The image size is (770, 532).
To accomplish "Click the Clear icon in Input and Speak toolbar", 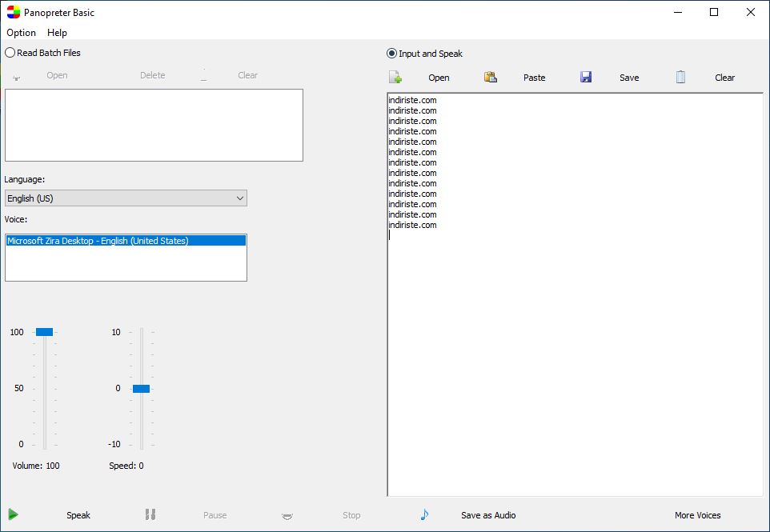I will (x=680, y=77).
